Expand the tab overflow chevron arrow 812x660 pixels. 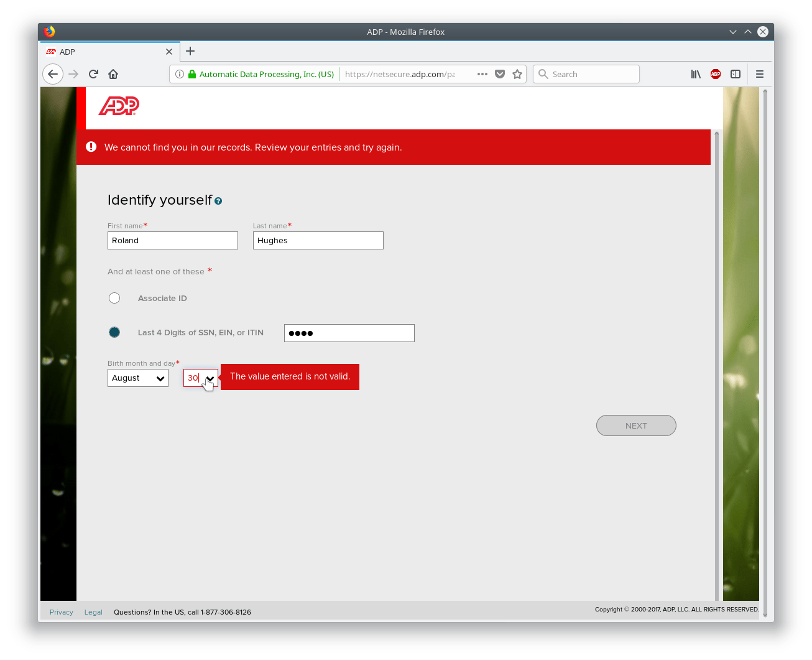coord(732,32)
